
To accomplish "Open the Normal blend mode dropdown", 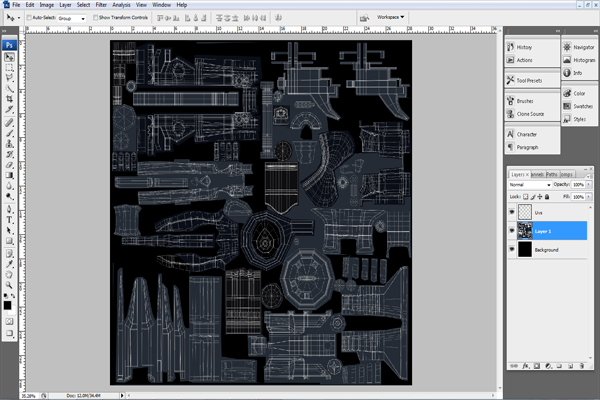I will pyautogui.click(x=530, y=185).
